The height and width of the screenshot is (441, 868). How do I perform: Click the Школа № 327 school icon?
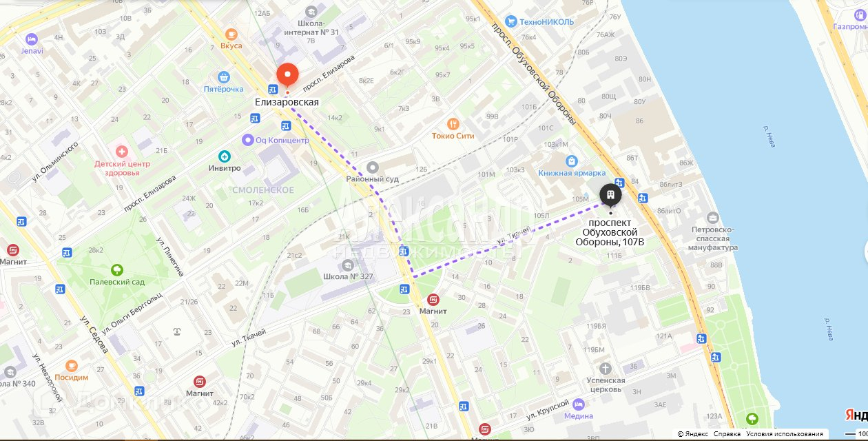click(x=346, y=265)
